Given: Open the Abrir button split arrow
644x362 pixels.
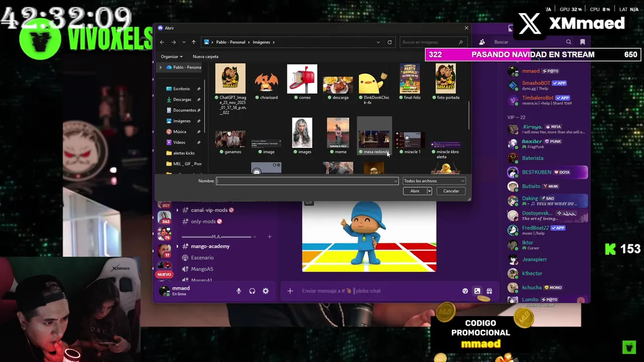Looking at the screenshot, I should point(429,191).
